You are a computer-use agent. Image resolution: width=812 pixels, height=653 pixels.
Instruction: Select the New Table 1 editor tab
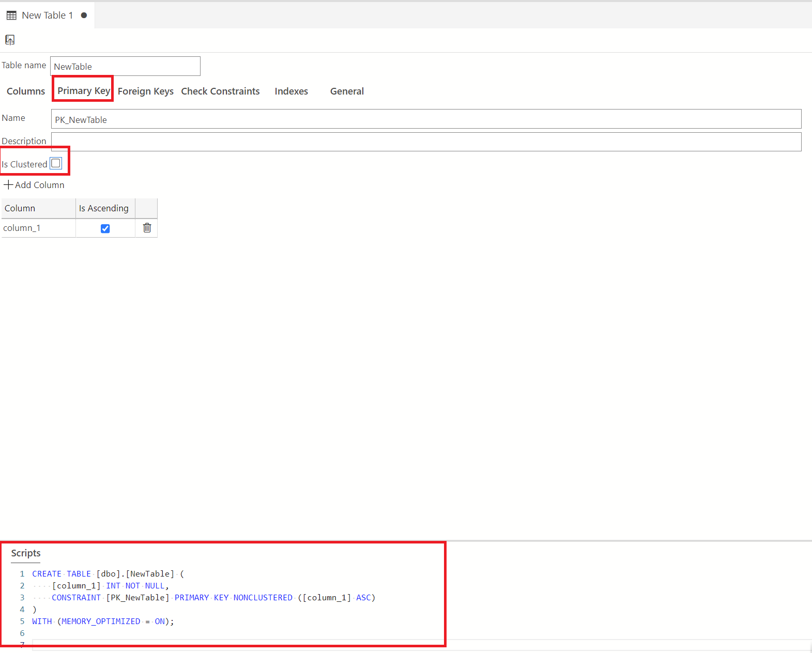[47, 15]
